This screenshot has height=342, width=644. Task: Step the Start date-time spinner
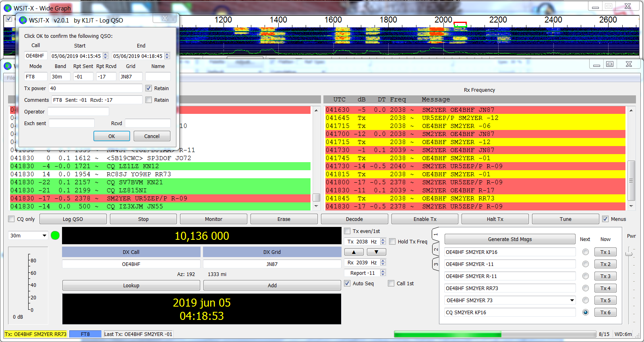click(x=106, y=56)
